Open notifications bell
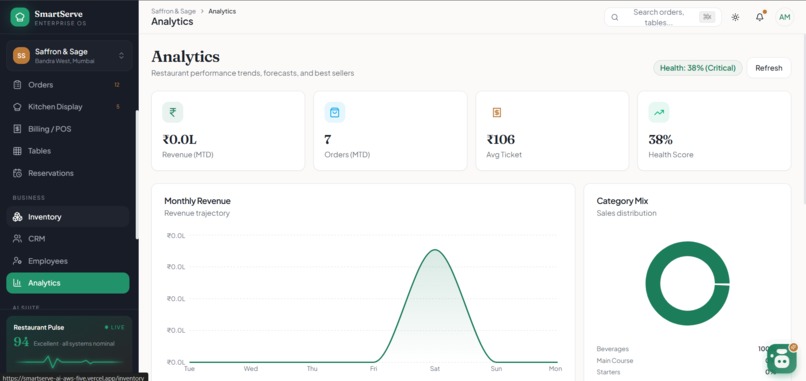Screen dimensions: 806x381 coord(760,17)
